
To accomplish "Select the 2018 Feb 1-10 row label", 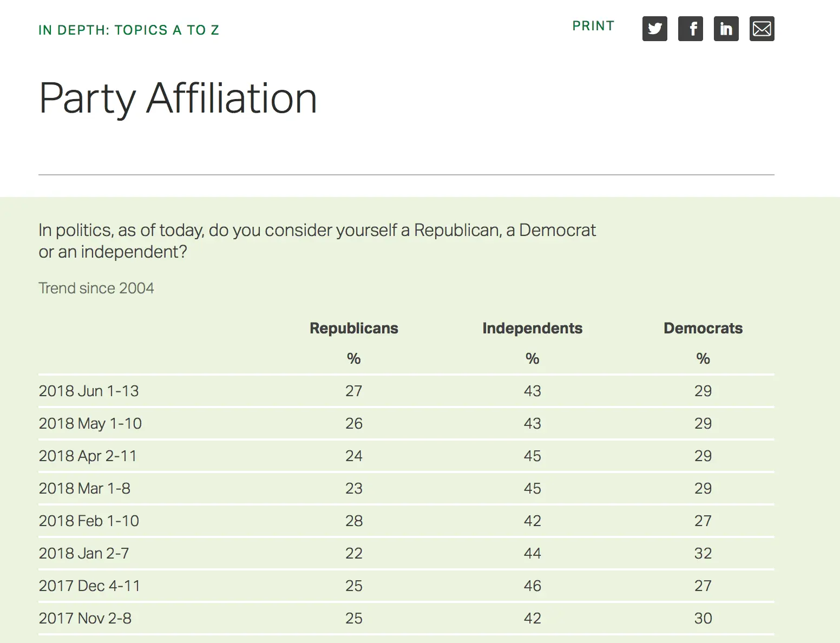I will pyautogui.click(x=89, y=521).
